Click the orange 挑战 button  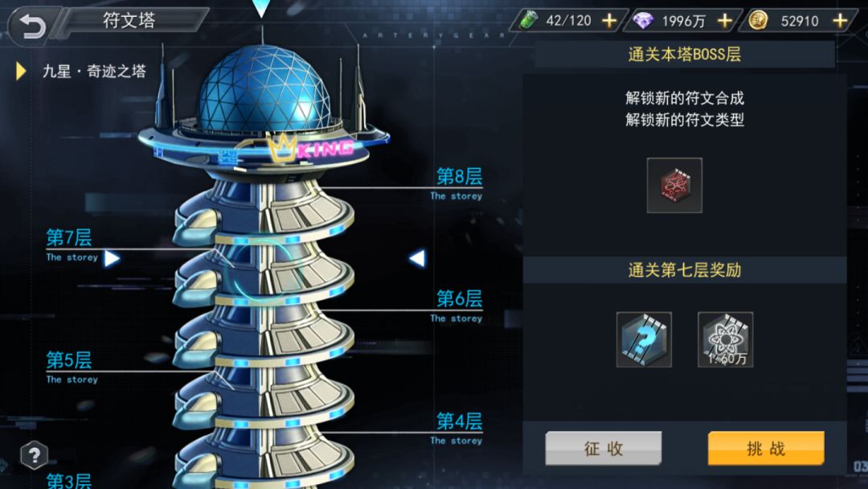766,448
